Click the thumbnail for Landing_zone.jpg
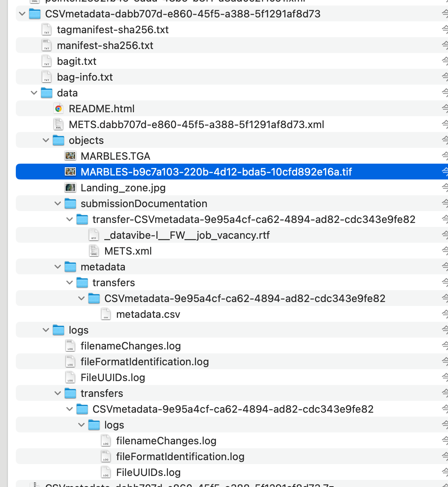The width and height of the screenshot is (448, 487). pyautogui.click(x=70, y=187)
